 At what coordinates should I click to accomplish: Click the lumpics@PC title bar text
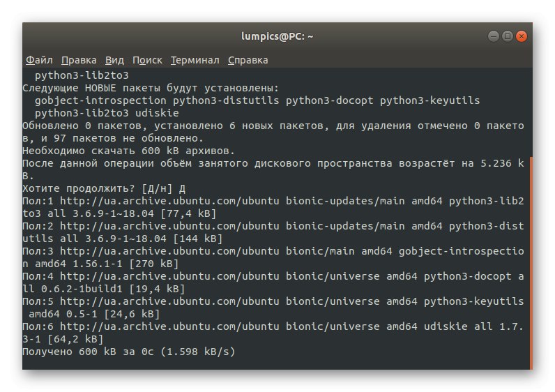276,36
